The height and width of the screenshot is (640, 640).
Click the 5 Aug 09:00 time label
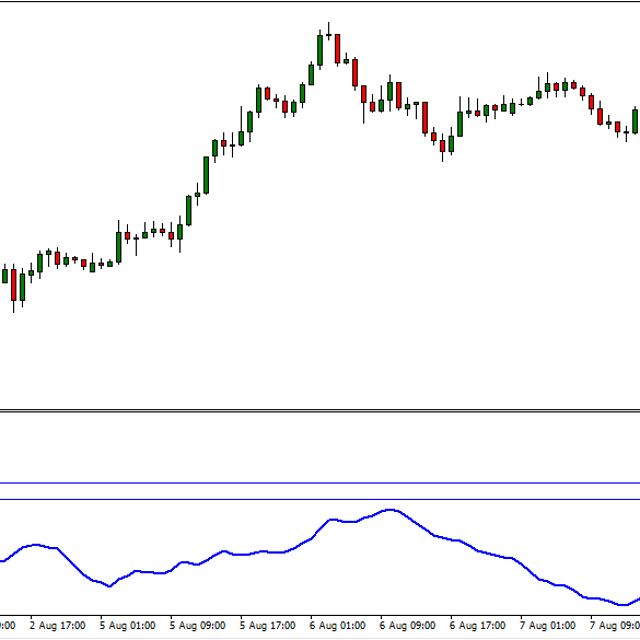tap(197, 627)
